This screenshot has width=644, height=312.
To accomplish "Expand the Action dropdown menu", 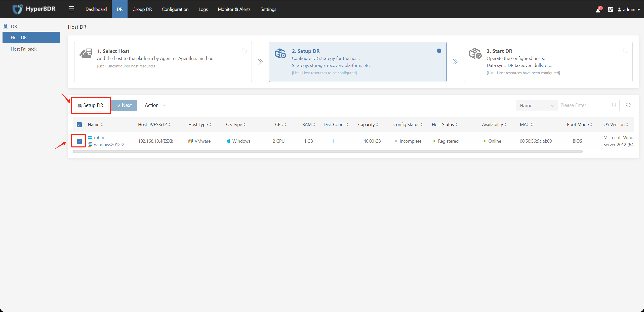I will [x=154, y=105].
